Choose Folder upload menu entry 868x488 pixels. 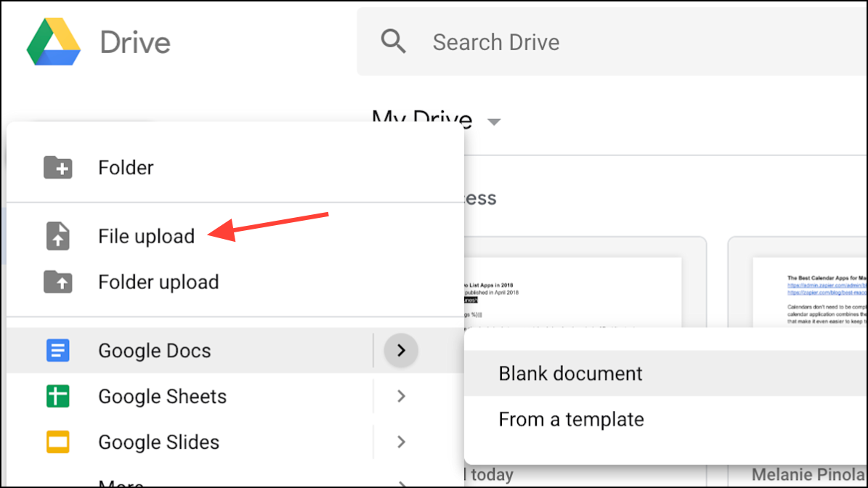(235, 282)
